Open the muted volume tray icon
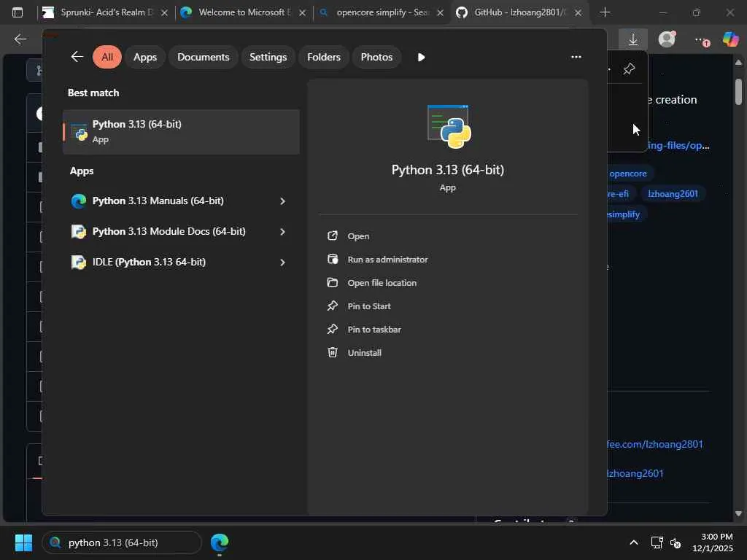Image resolution: width=747 pixels, height=560 pixels. 676,542
